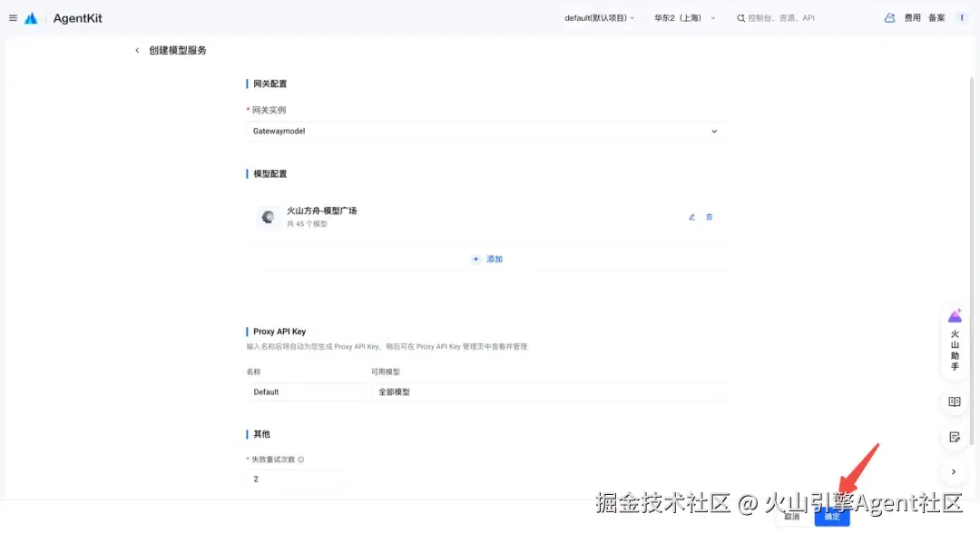Edit the 火山方舟-模型广场 model entry

691,217
